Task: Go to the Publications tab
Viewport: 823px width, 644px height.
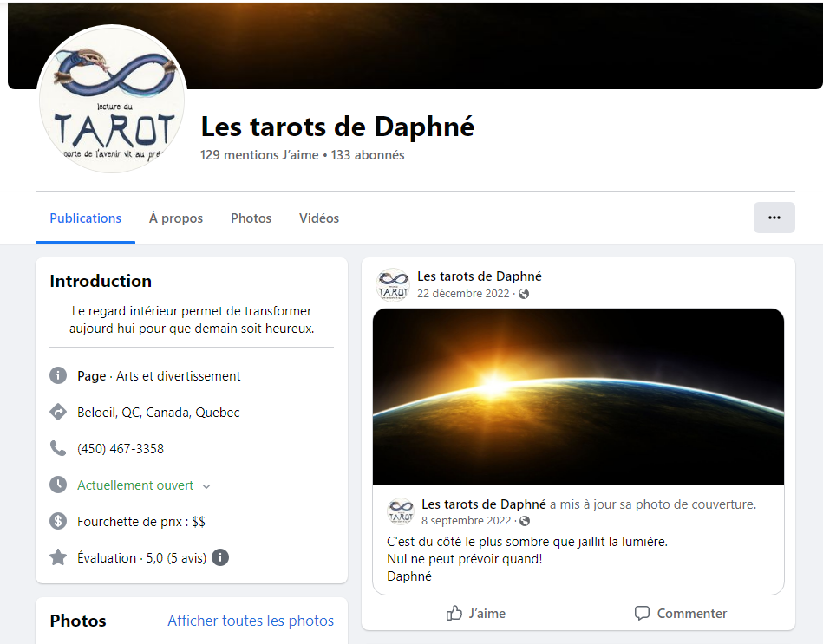Action: coord(85,218)
